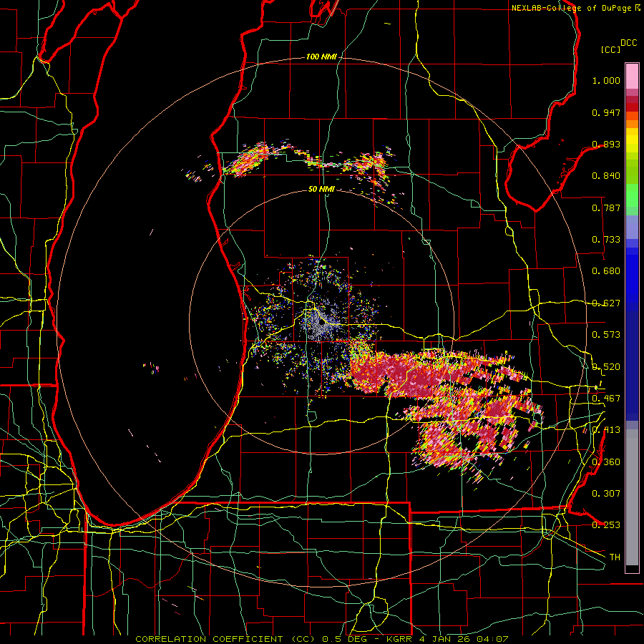Pick the light pink segment of color bar

click(632, 76)
